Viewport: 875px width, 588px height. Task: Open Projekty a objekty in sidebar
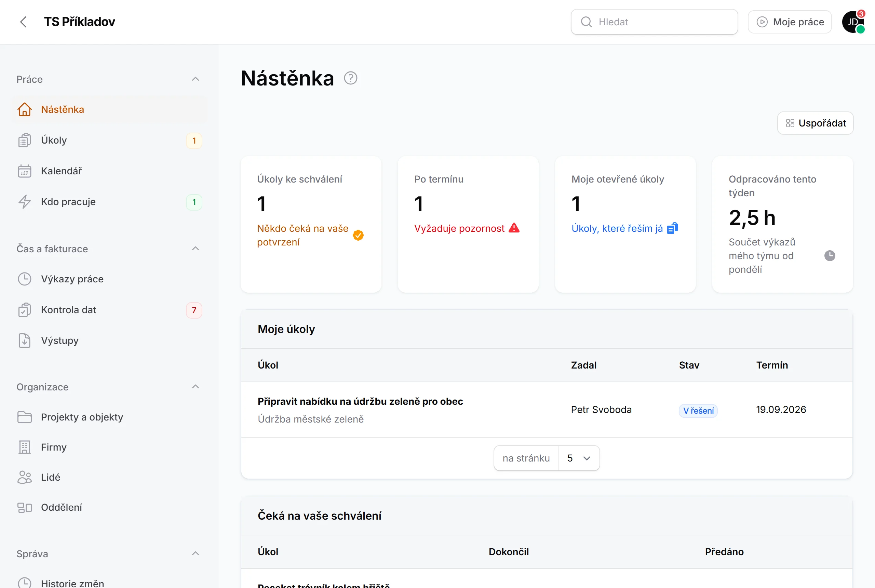click(109, 417)
